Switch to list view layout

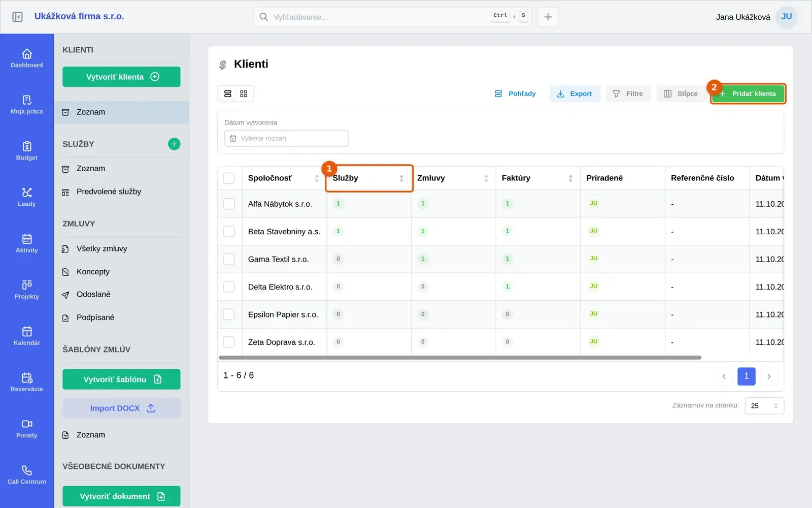pos(228,94)
